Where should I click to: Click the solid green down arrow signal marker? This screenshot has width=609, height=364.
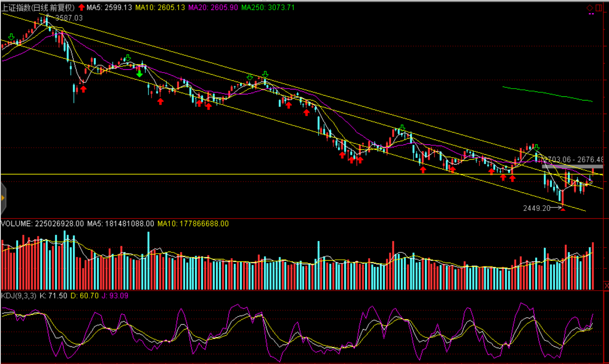click(140, 74)
